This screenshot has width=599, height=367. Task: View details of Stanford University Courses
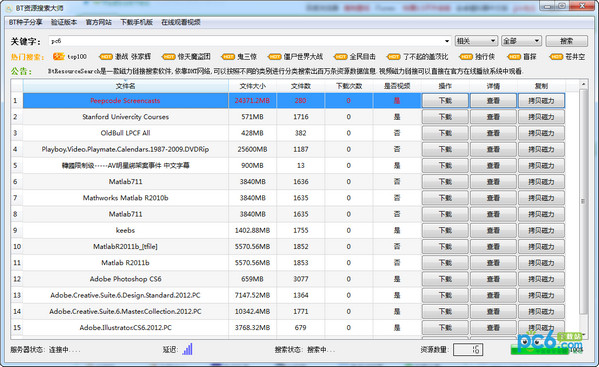[x=493, y=117]
